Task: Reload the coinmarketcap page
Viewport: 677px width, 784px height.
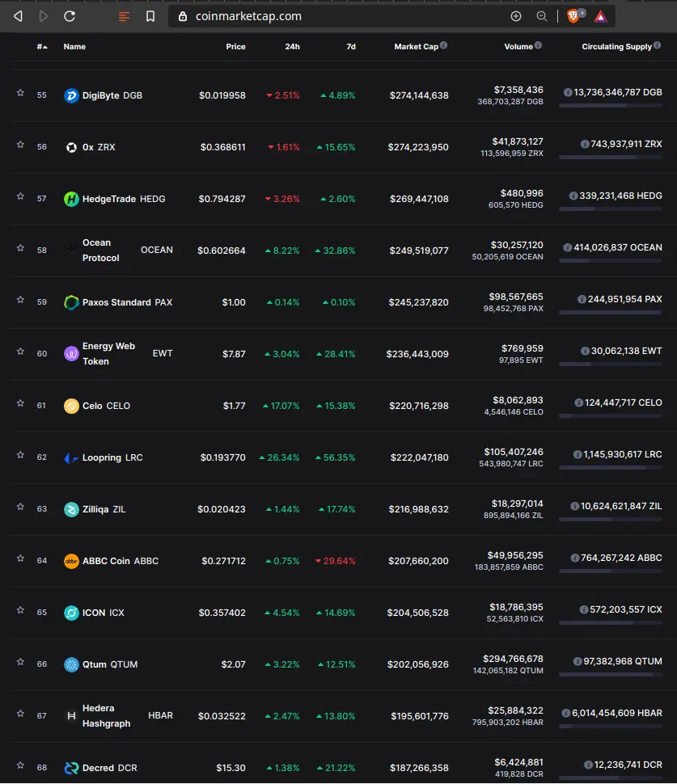Action: [x=70, y=16]
